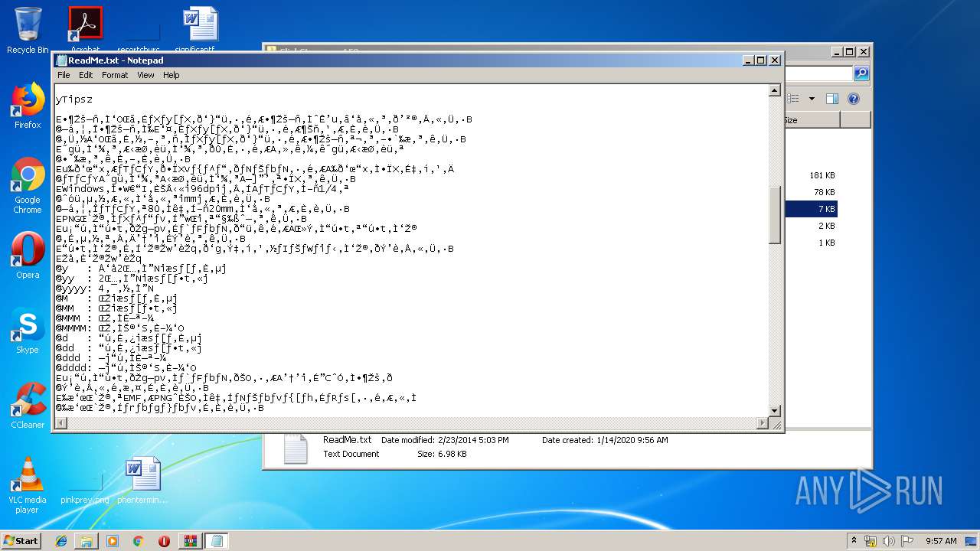Open Windows Media Player from the taskbar
Image resolution: width=980 pixels, height=551 pixels.
pyautogui.click(x=113, y=541)
